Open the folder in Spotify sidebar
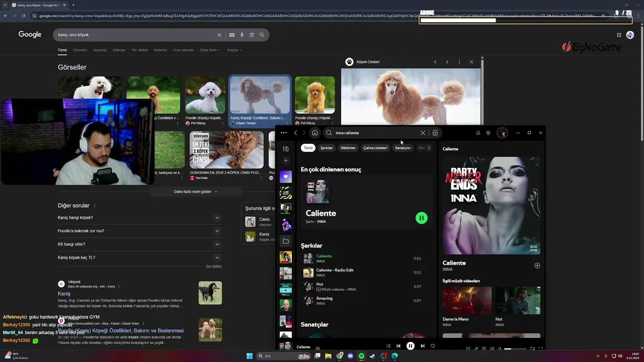644x362 pixels. [x=286, y=241]
